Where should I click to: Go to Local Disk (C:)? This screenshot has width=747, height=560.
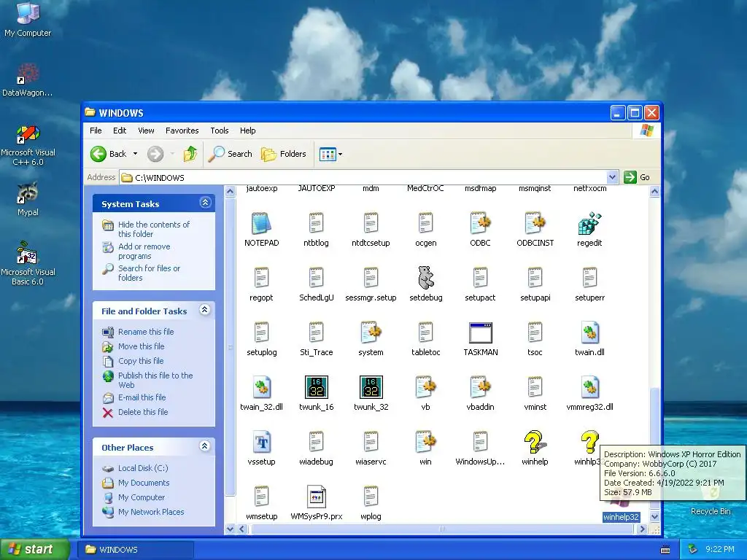pos(143,468)
